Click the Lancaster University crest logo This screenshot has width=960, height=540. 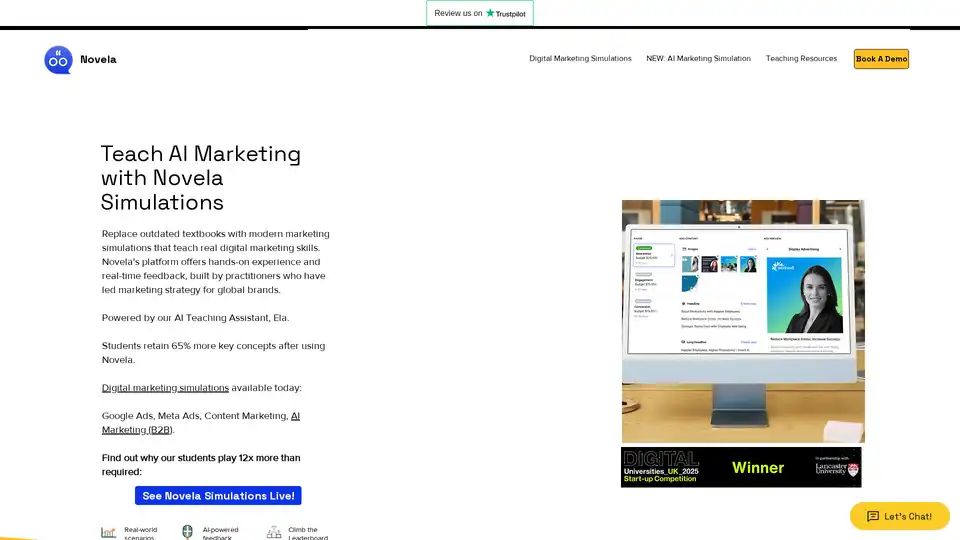point(852,468)
